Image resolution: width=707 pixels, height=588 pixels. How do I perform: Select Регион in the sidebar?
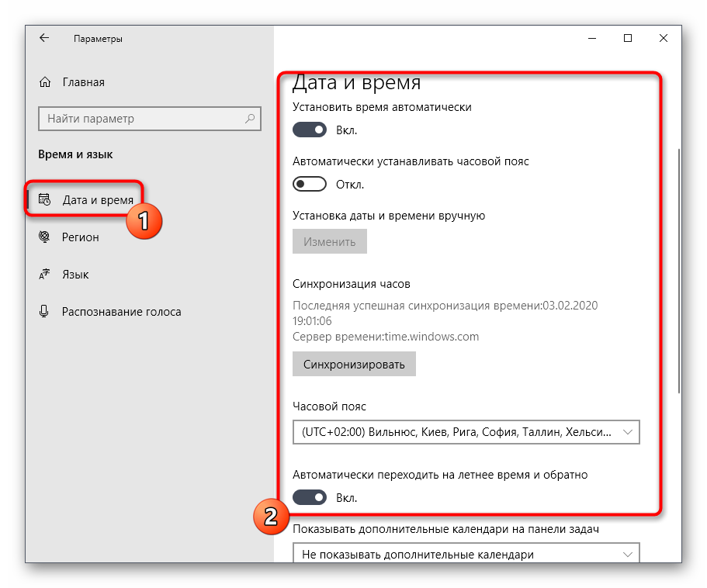pyautogui.click(x=81, y=237)
